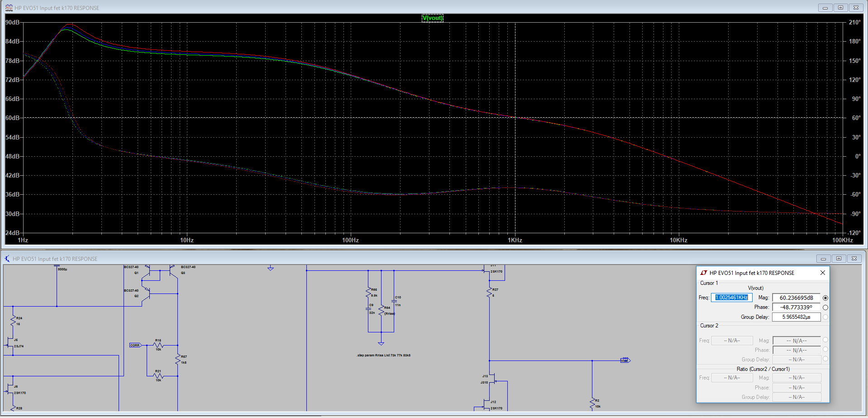Screen dimensions: 868x418
Task: Click the 100KHz label on the frequency axis
Action: (x=843, y=240)
